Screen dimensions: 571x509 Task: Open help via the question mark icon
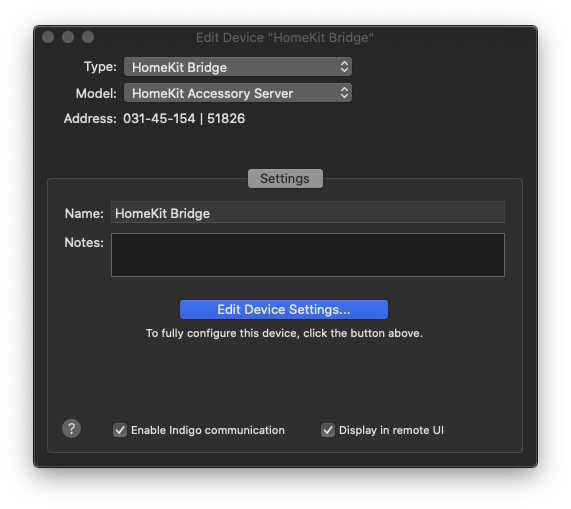click(x=71, y=429)
